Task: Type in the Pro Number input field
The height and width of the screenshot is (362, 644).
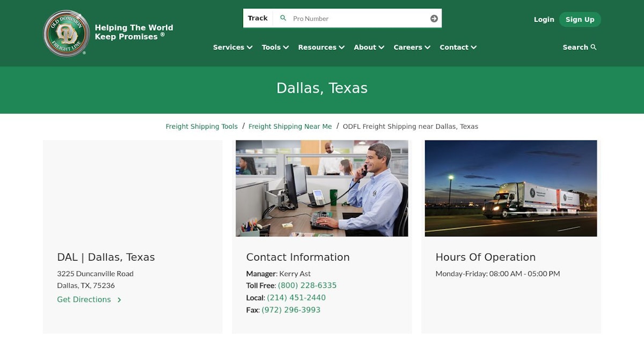Action: (357, 18)
